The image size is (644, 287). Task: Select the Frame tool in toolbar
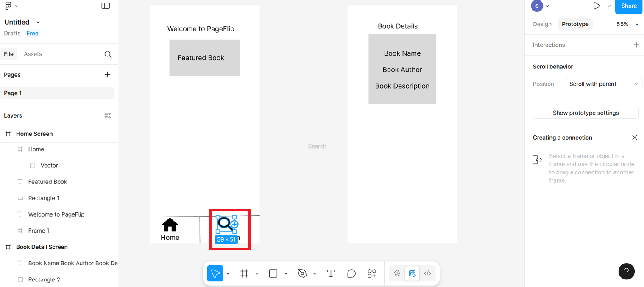[x=244, y=274]
